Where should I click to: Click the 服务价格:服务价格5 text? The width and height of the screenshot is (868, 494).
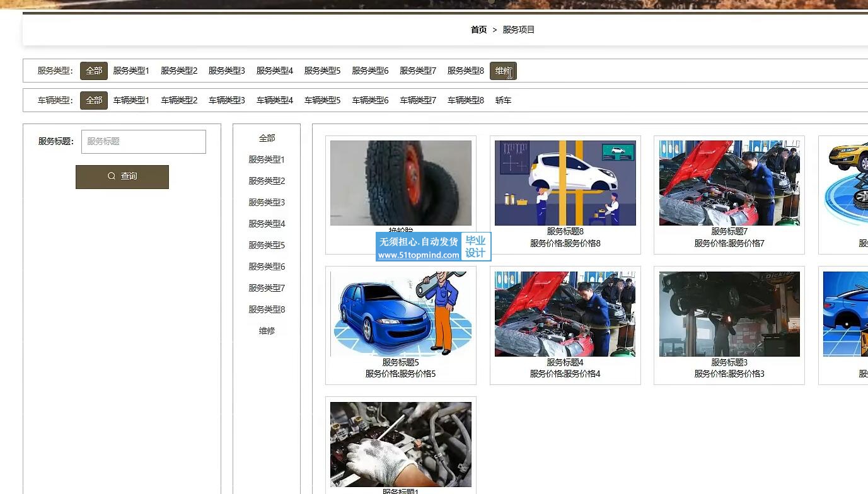pyautogui.click(x=401, y=374)
